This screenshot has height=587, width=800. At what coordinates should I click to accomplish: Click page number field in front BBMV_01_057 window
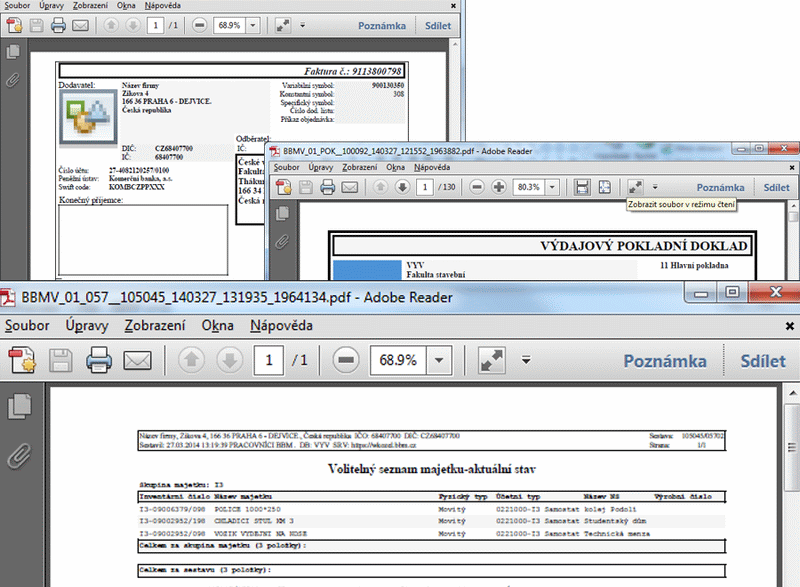point(269,361)
